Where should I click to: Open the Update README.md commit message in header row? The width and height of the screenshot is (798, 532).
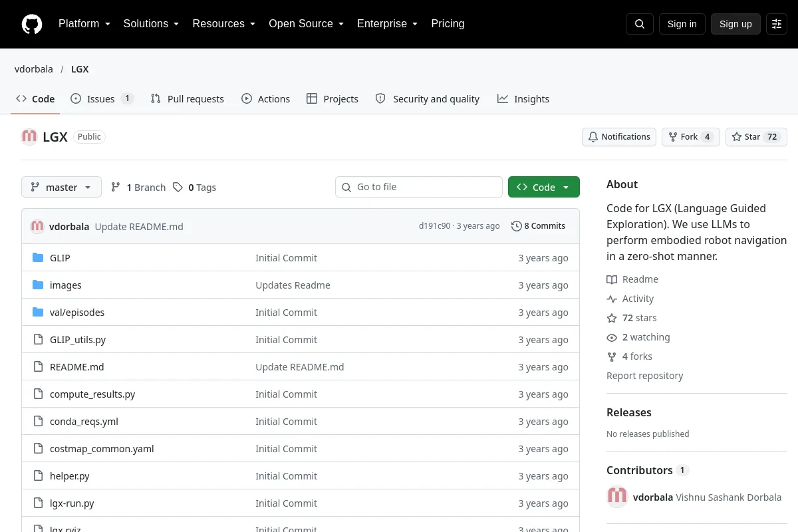click(139, 227)
